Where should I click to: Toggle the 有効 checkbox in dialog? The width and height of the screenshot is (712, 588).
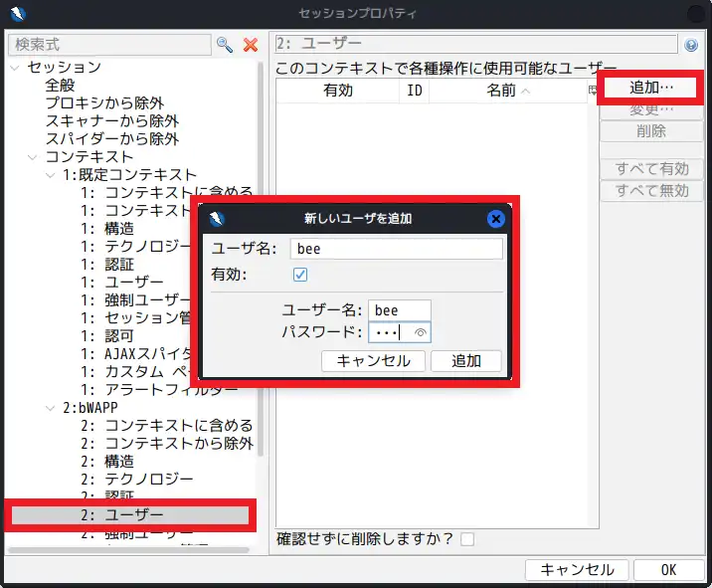pyautogui.click(x=299, y=275)
